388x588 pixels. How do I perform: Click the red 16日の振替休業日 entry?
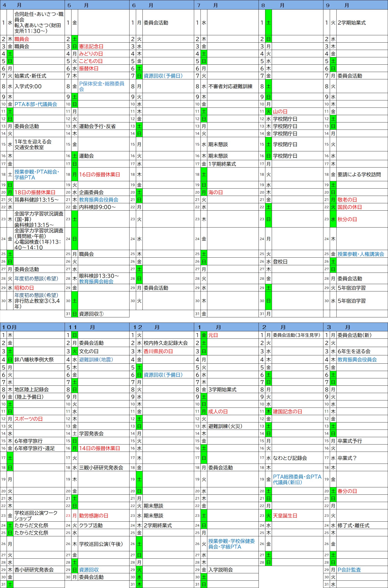tap(99, 174)
